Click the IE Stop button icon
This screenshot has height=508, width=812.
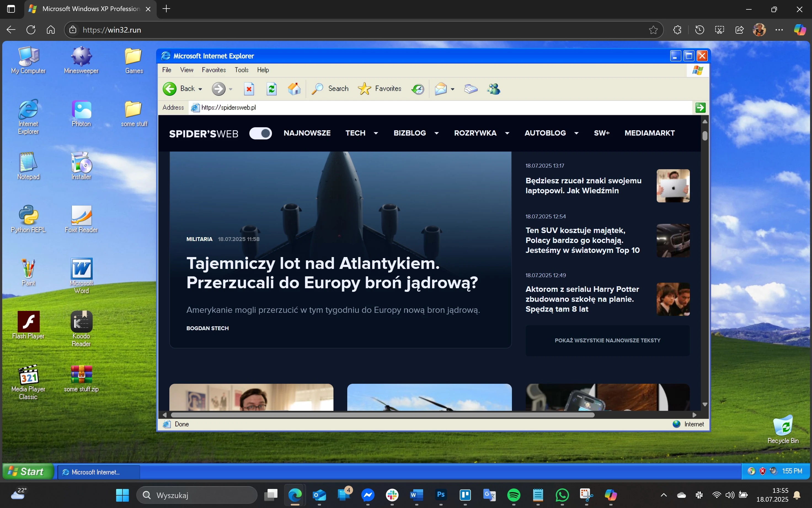coord(249,89)
